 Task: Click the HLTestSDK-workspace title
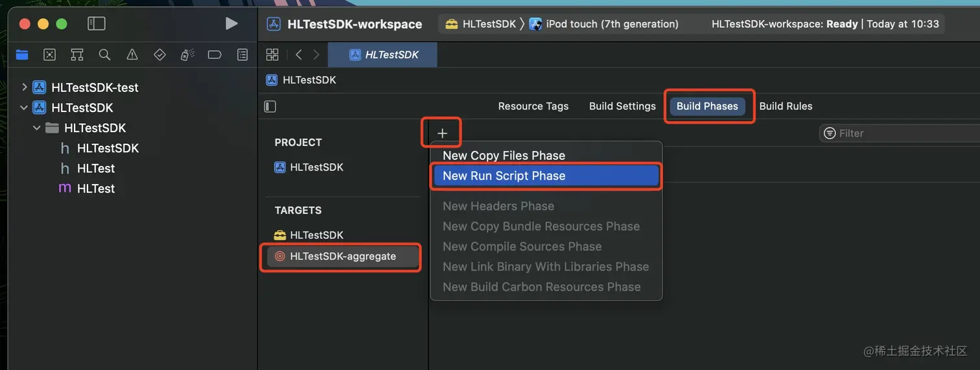point(355,24)
